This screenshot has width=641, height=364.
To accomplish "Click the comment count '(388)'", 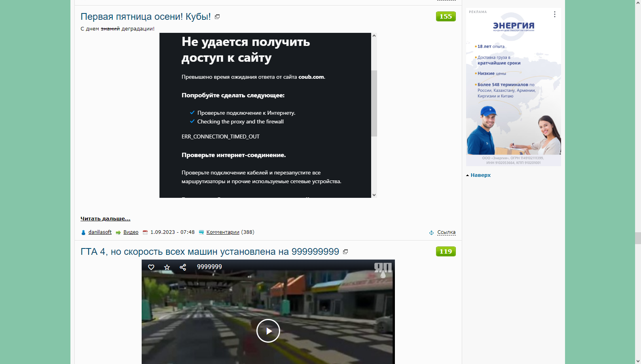I will 248,232.
